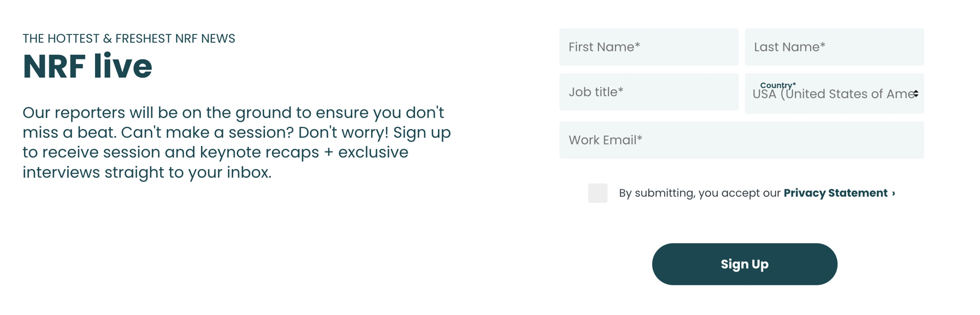Open the Country dropdown
Viewport: 980px width, 315px height.
click(834, 94)
